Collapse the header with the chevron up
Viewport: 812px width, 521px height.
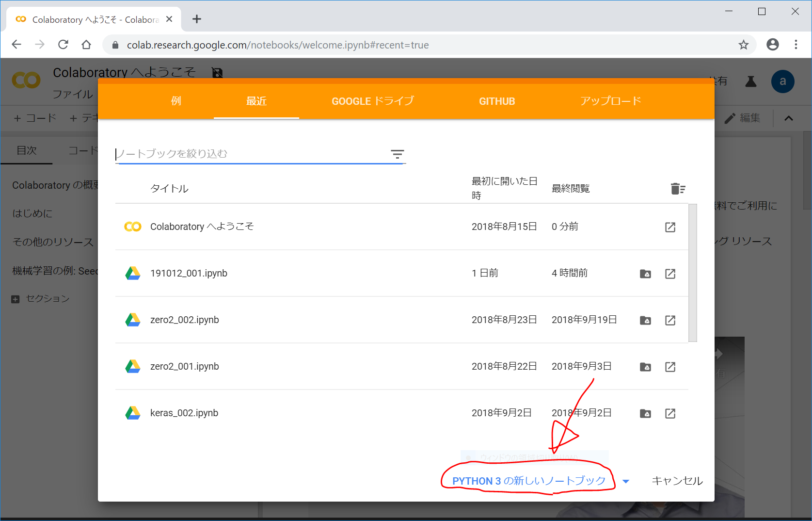pyautogui.click(x=789, y=118)
